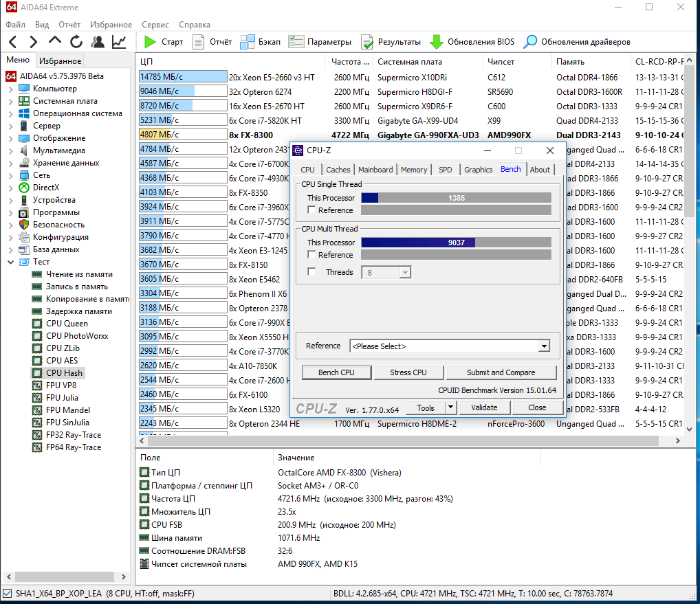Click the back navigation arrow
700x604 pixels.
tap(14, 42)
